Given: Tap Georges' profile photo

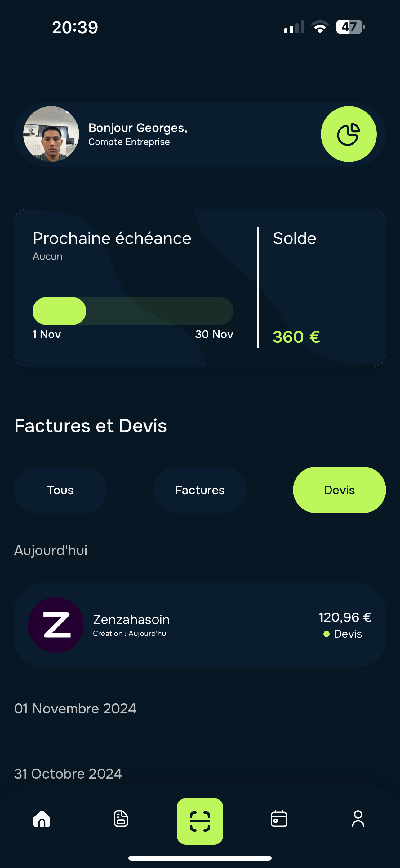Looking at the screenshot, I should coord(51,134).
